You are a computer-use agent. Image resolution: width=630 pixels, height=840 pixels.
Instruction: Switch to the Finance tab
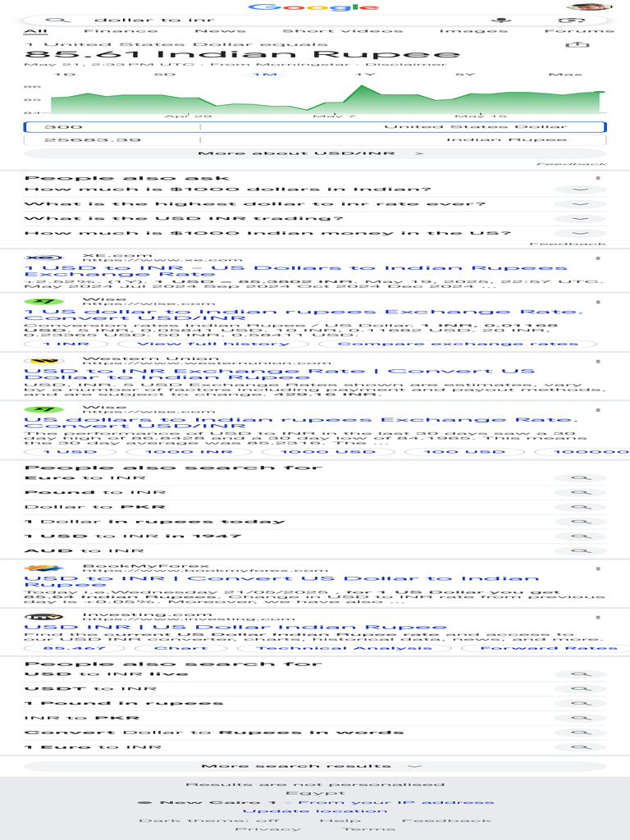[121, 31]
